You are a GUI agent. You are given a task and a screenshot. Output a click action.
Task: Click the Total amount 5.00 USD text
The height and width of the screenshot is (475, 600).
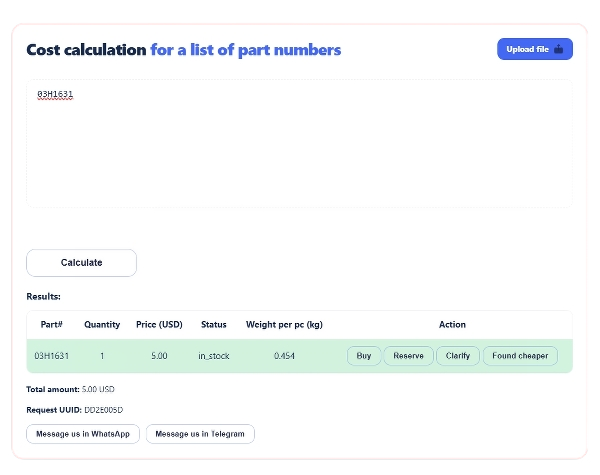click(97, 389)
